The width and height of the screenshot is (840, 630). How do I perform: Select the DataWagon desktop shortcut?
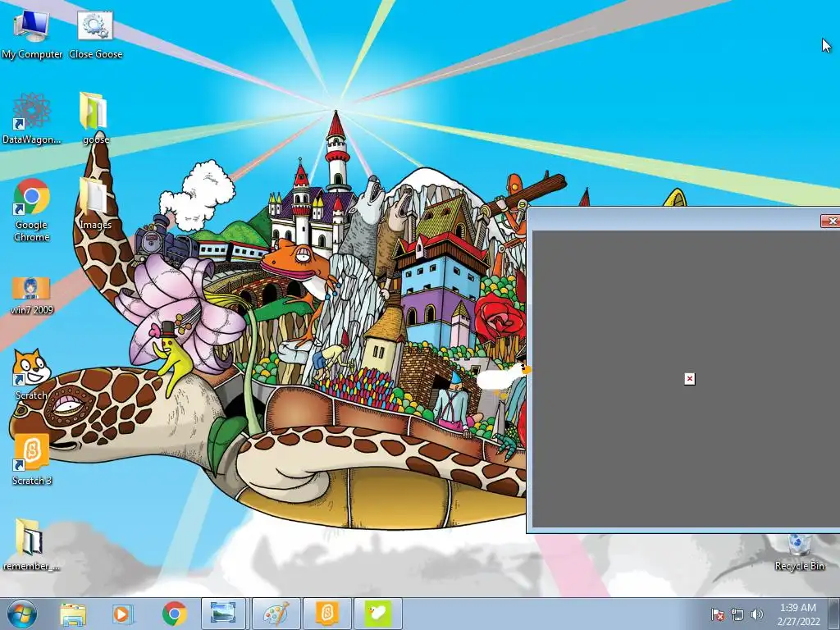[32, 119]
